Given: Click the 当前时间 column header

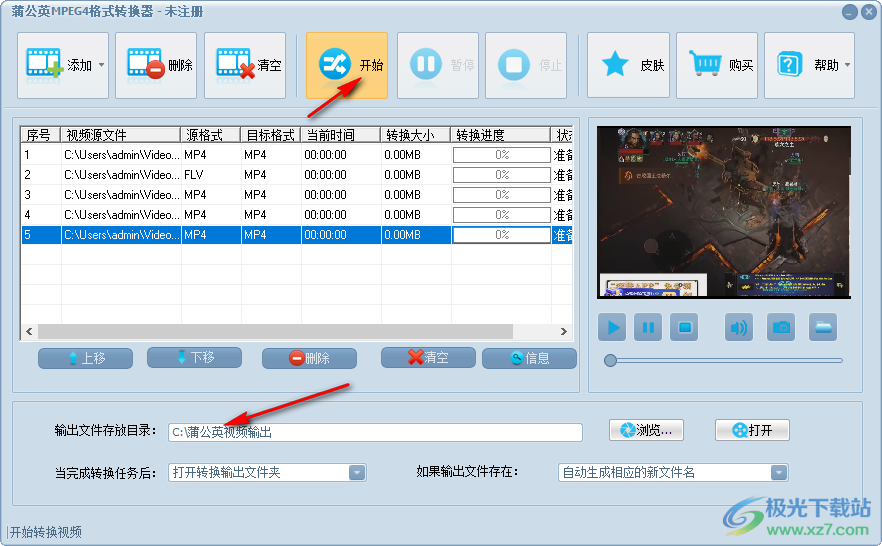Looking at the screenshot, I should [340, 135].
